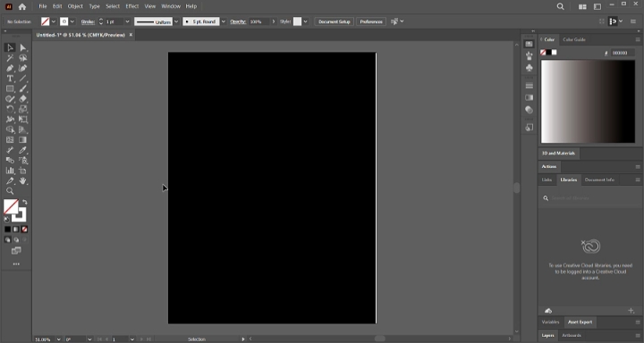Select the Perspective Grid tool
Image resolution: width=644 pixels, height=343 pixels.
(23, 130)
